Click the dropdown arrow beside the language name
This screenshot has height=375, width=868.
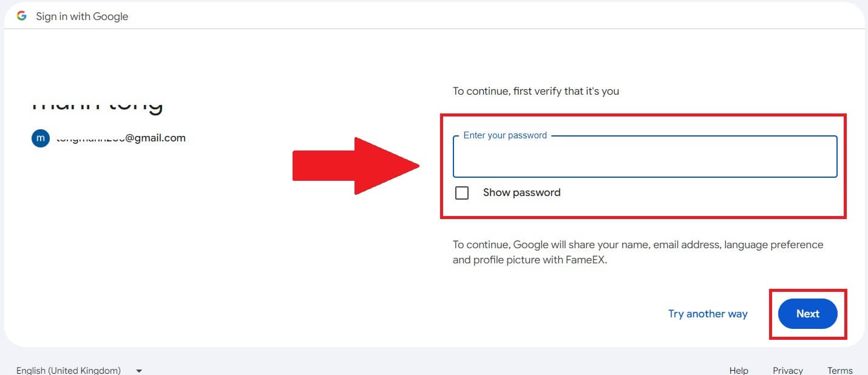pyautogui.click(x=138, y=370)
